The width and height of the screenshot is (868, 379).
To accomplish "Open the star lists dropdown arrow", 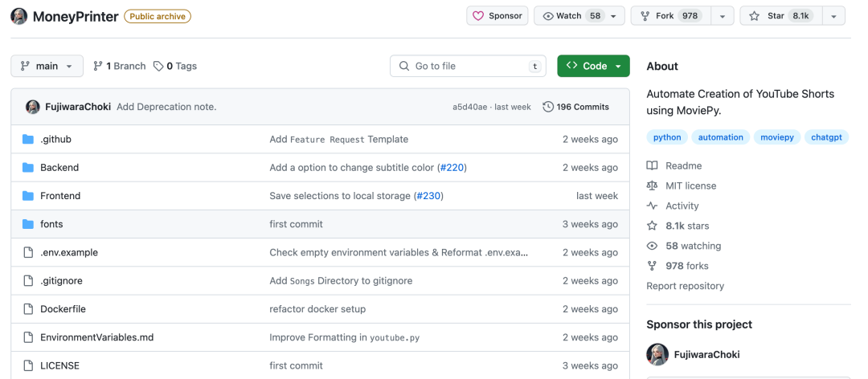I will pos(833,16).
